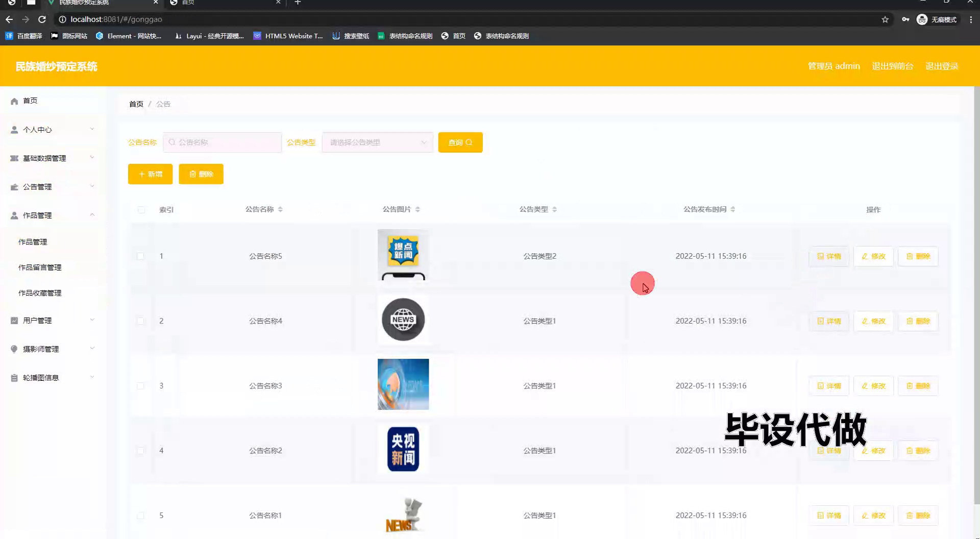
Task: Click the 基础数据管理 sidebar icon
Action: point(14,158)
